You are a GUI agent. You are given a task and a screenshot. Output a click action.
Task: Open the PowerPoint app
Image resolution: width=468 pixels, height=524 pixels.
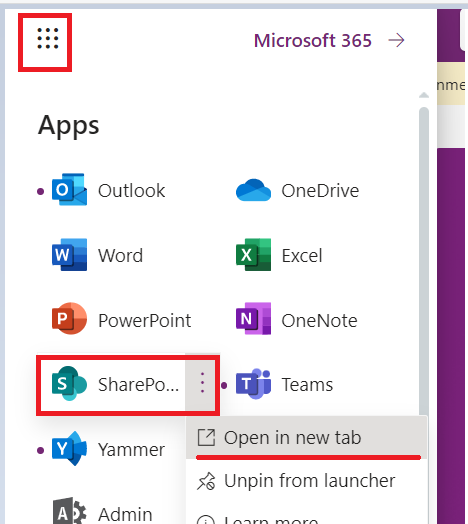click(x=121, y=319)
